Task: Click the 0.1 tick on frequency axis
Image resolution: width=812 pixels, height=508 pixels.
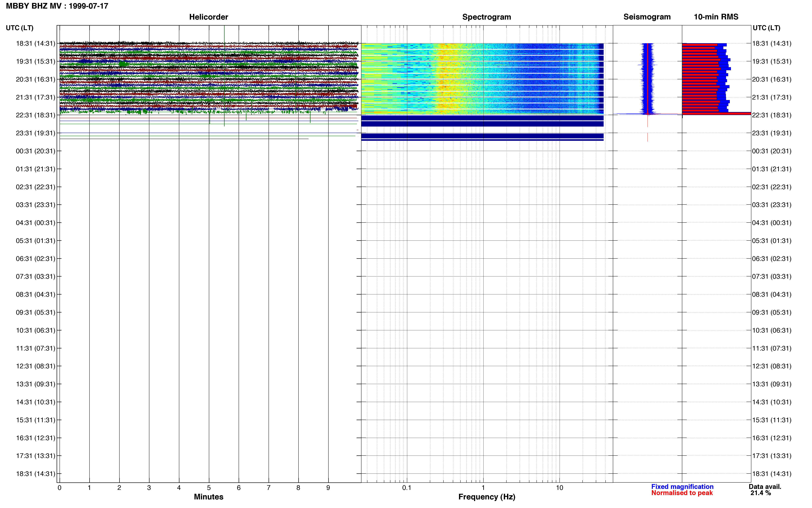Action: 407,487
